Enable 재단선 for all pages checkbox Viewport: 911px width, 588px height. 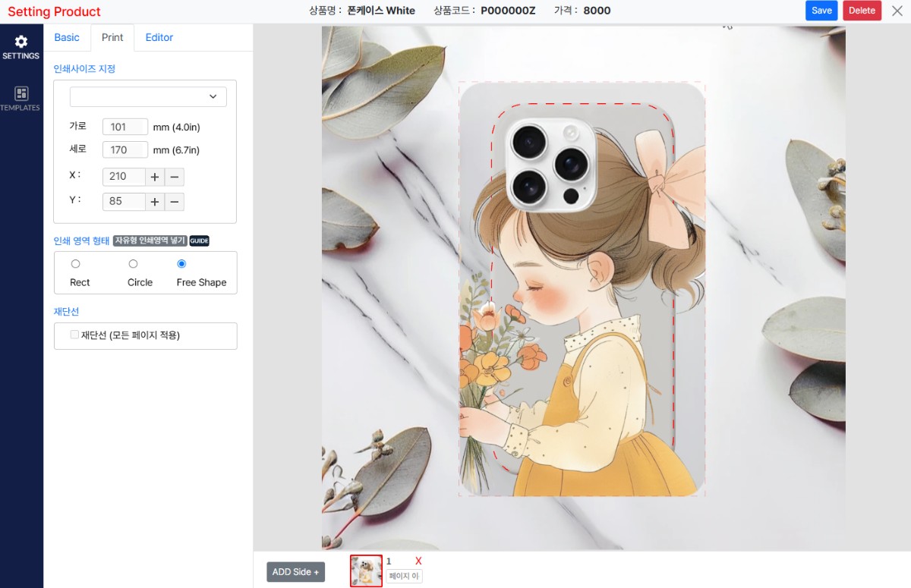[74, 335]
